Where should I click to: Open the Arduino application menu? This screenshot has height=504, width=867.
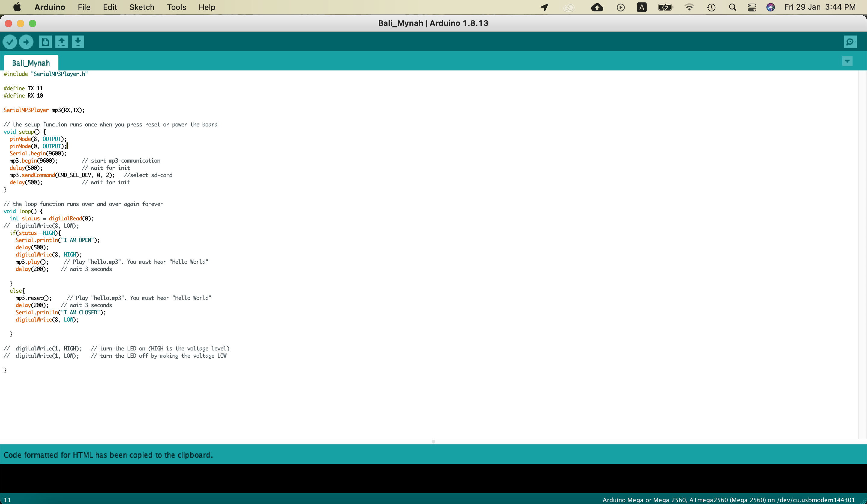pos(50,7)
